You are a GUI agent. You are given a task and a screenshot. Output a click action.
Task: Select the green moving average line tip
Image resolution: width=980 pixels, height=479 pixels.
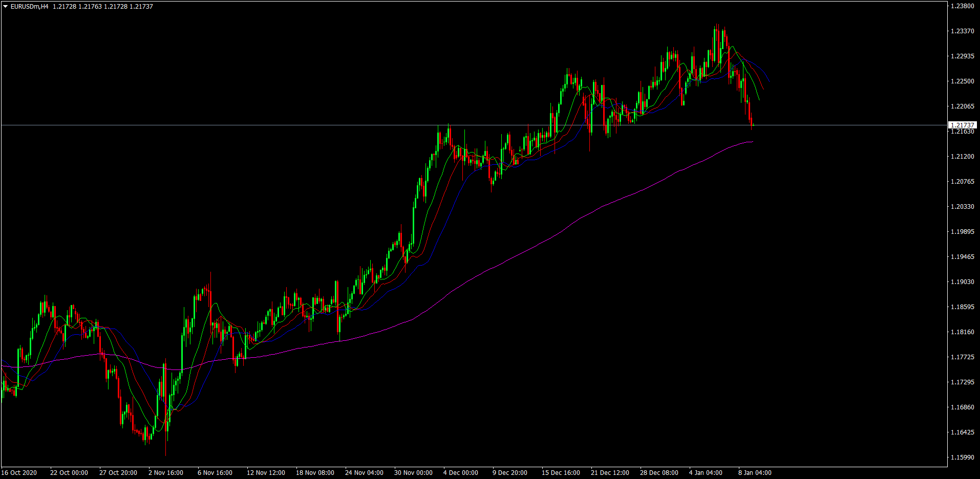coord(759,99)
